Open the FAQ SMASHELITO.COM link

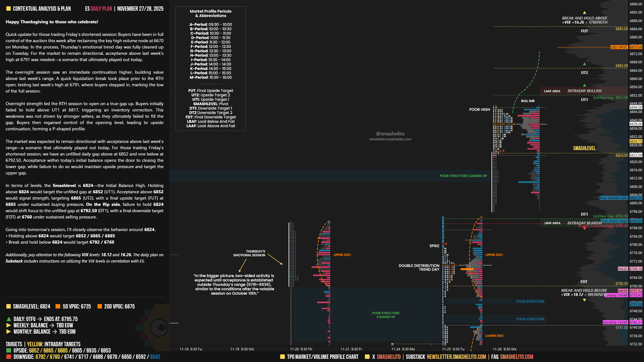coord(516,357)
